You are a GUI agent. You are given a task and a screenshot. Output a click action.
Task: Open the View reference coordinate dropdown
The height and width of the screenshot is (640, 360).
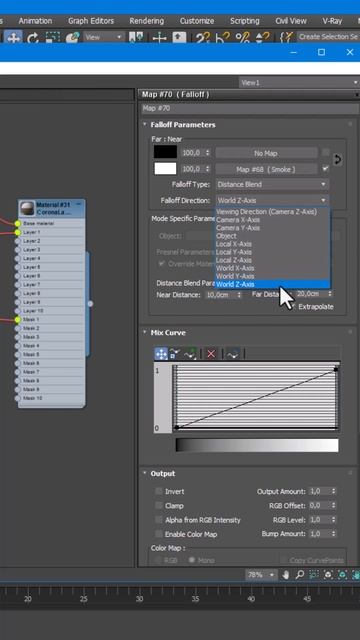pos(104,37)
